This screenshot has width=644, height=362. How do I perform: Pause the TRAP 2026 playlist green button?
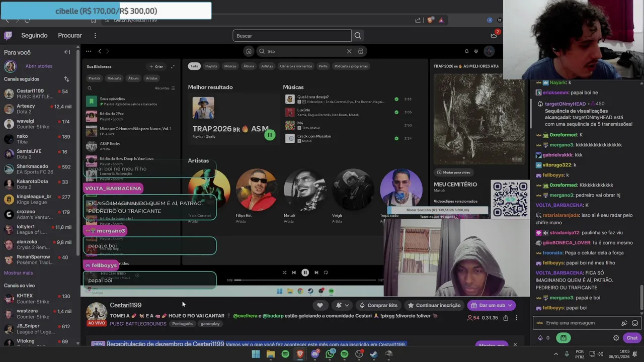(270, 135)
